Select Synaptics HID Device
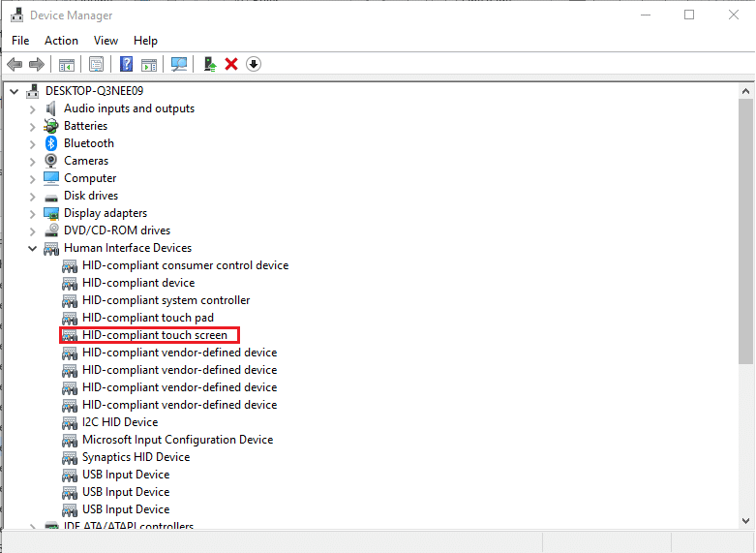The image size is (756, 553). coord(136,457)
